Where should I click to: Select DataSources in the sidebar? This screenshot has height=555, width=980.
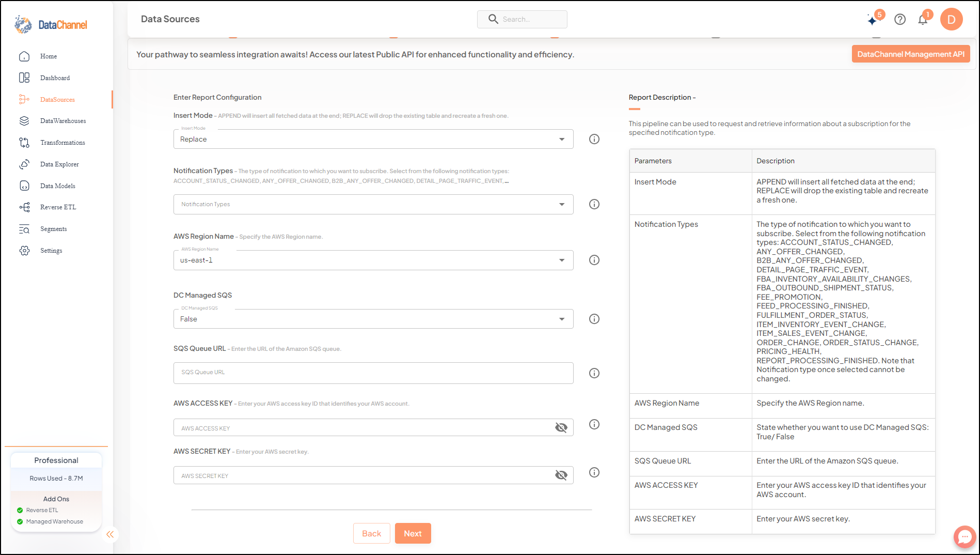click(57, 100)
